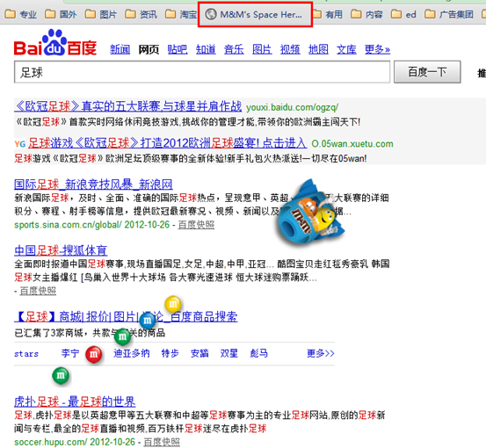Click the 安踏 brand link
This screenshot has width=486, height=448.
click(x=199, y=353)
